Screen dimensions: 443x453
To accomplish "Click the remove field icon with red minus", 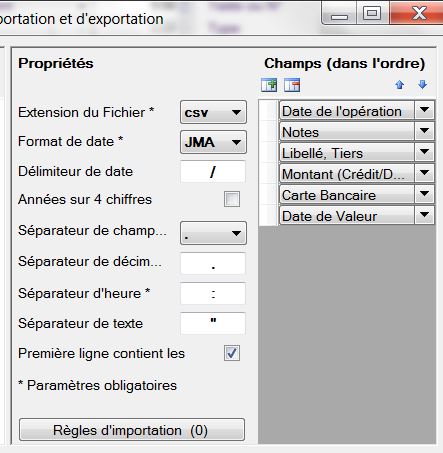I will (292, 85).
